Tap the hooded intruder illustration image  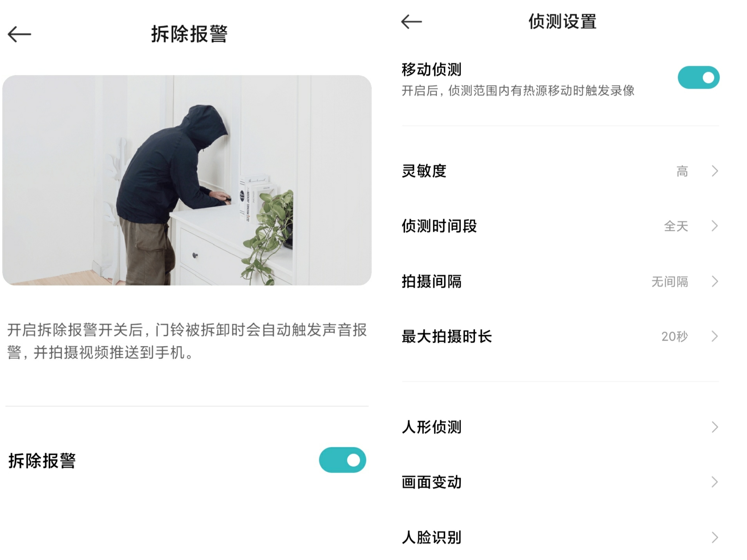coord(187,180)
